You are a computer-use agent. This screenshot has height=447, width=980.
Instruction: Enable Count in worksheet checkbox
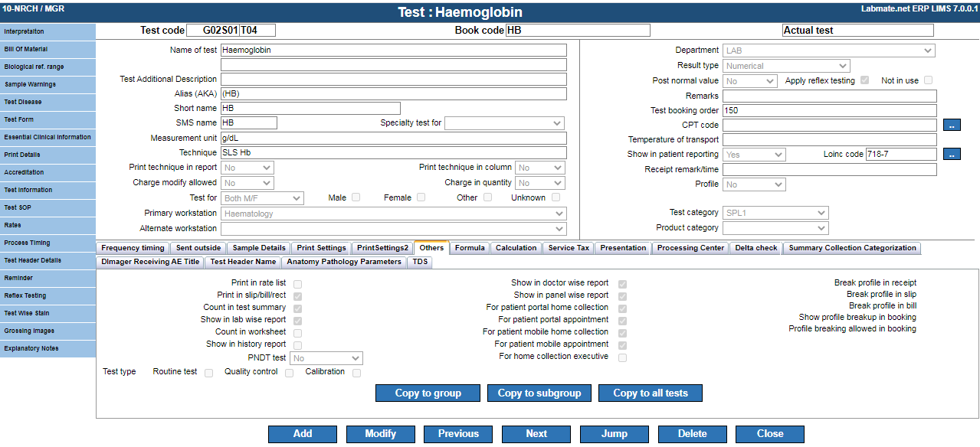pyautogui.click(x=297, y=333)
